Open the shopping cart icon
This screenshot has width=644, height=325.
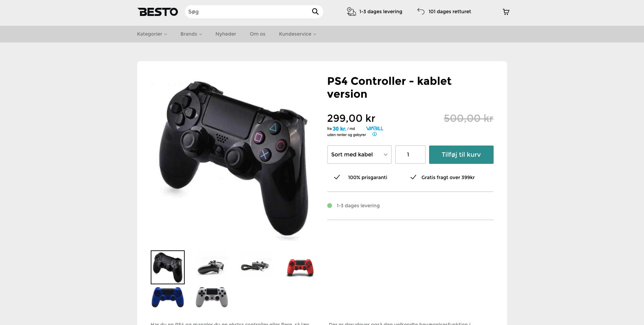(506, 12)
